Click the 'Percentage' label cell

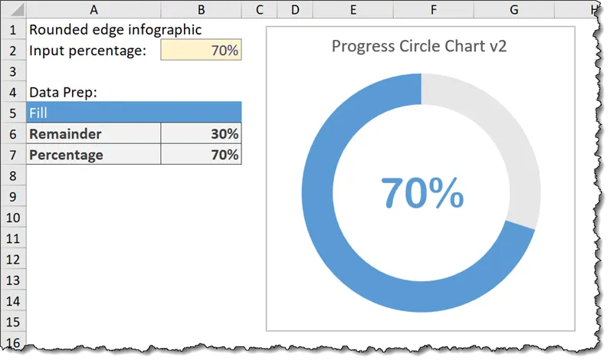click(93, 155)
